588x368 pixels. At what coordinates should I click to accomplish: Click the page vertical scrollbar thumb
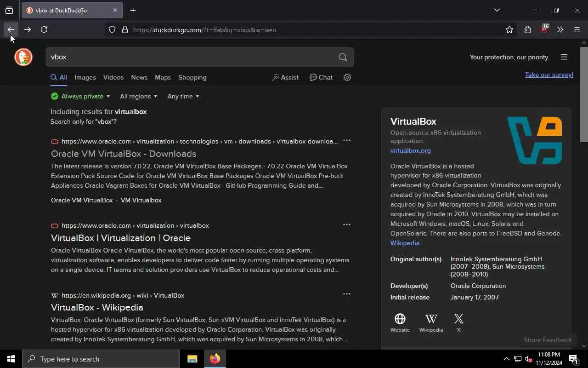584,94
